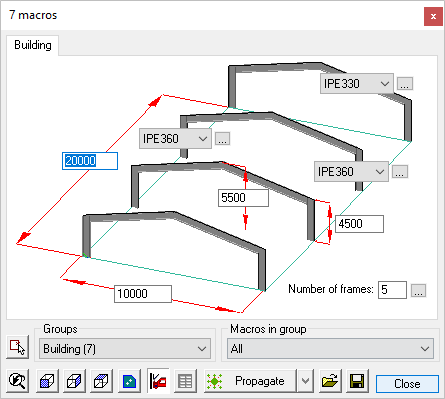Select the Building tab
The width and height of the screenshot is (445, 399).
coord(33,45)
